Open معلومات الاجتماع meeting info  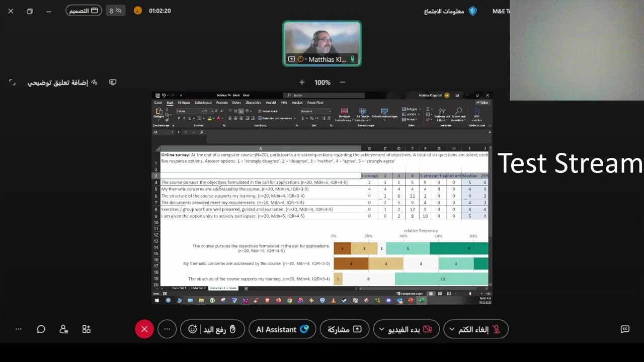click(450, 11)
